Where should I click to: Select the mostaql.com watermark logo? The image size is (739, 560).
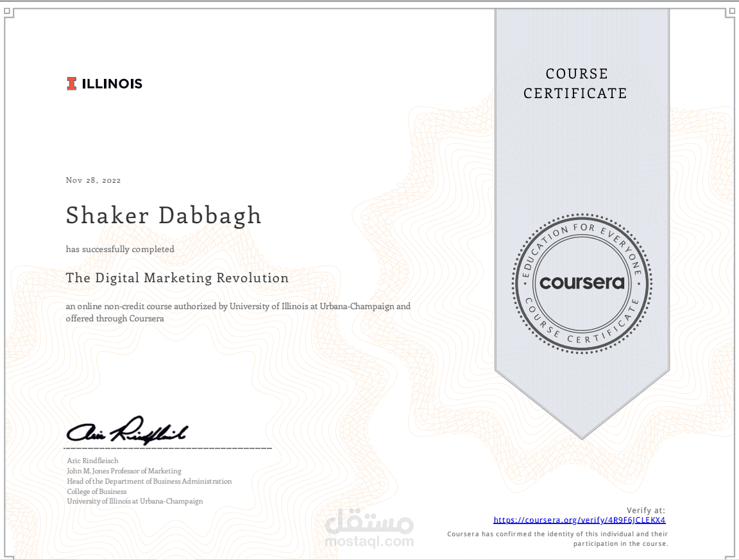[369, 542]
